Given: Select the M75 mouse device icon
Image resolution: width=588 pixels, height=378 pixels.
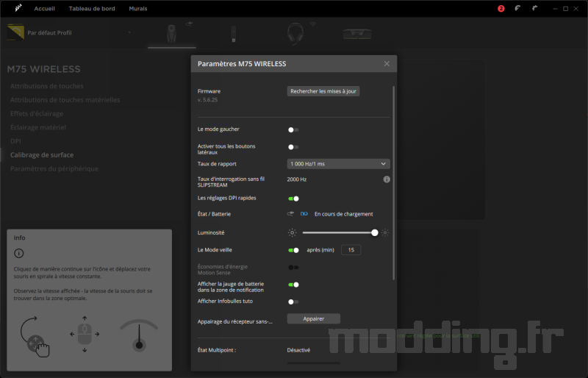Looking at the screenshot, I should [171, 33].
